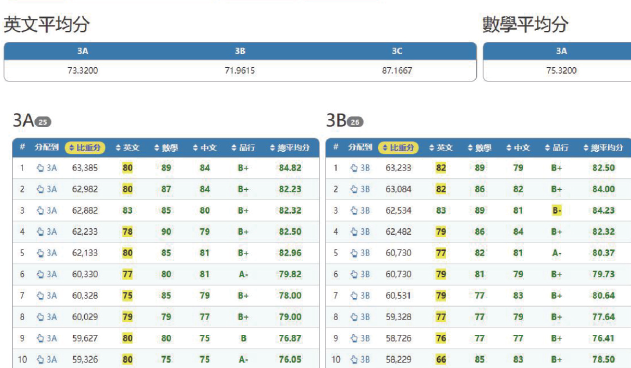The height and width of the screenshot is (368, 631).
Task: Click 3B header in 英文平均分 table
Action: point(240,51)
